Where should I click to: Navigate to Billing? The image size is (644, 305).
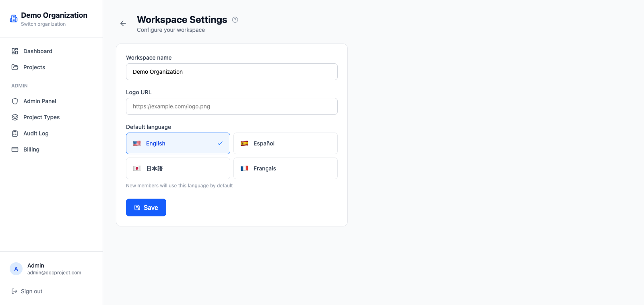tap(52, 149)
